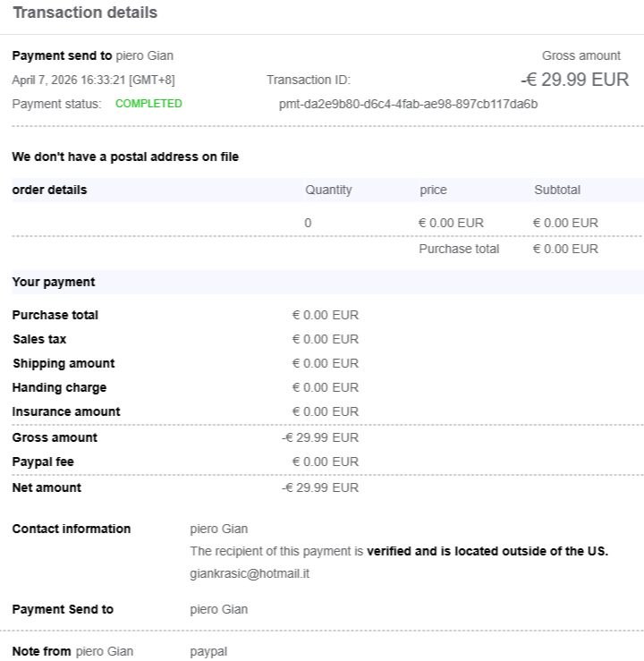Click the Sales tax row label
644x661 pixels.
pos(39,339)
